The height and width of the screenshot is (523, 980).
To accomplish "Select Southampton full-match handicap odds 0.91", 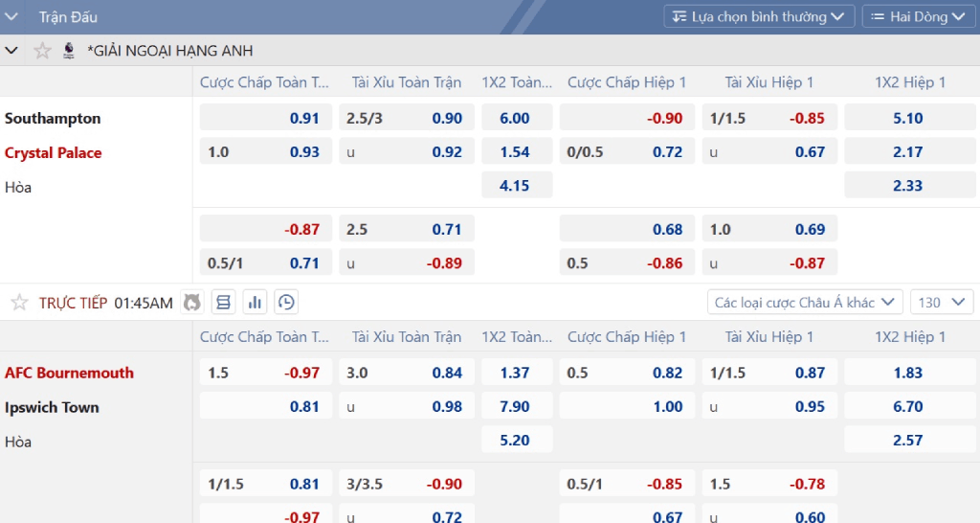I will pos(266,118).
